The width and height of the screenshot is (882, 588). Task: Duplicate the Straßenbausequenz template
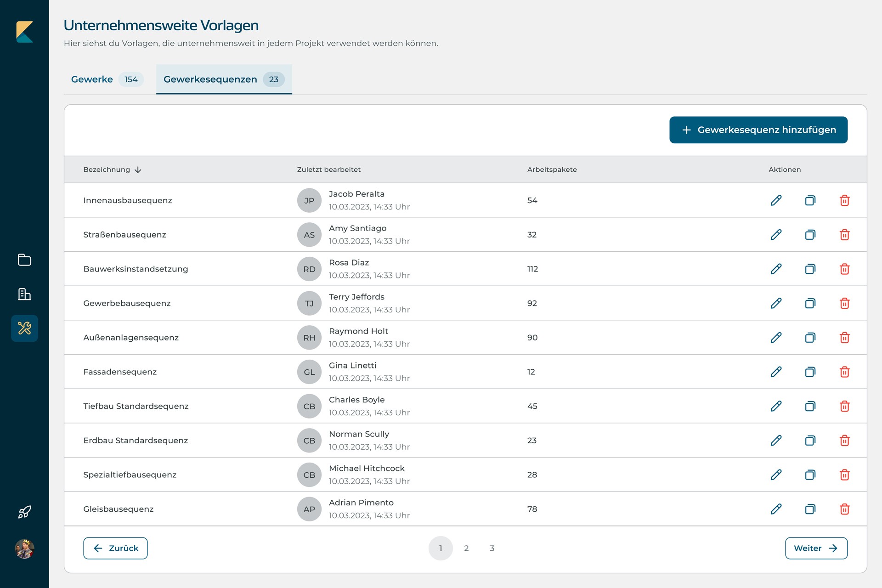(810, 235)
